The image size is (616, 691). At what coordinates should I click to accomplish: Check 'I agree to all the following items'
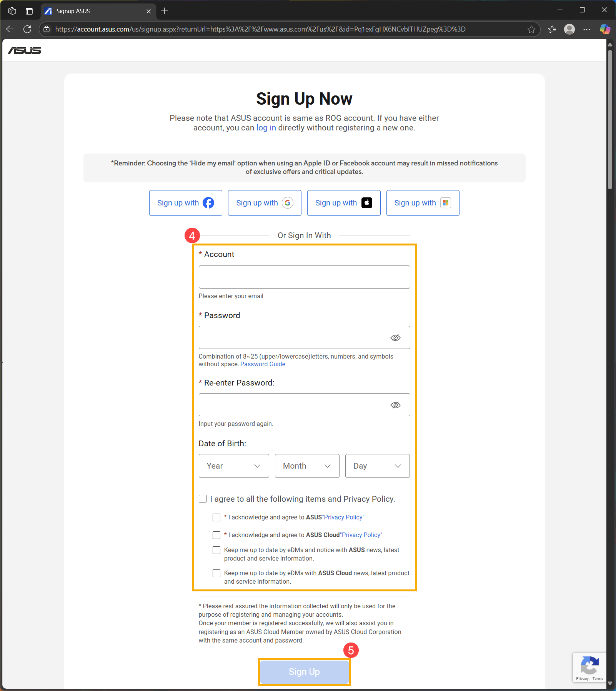tap(203, 499)
